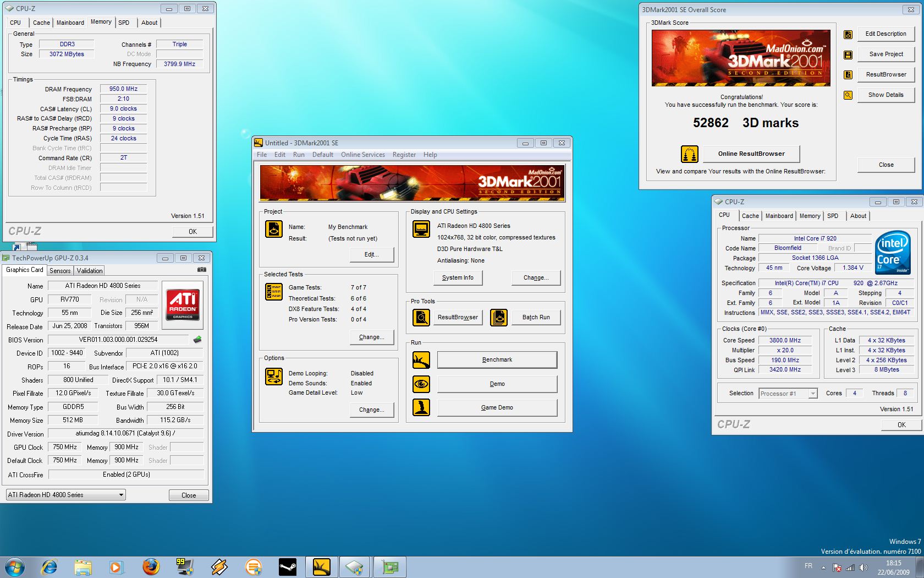The width and height of the screenshot is (924, 578).
Task: Switch to Validation tab in GPU-Z
Action: 90,271
